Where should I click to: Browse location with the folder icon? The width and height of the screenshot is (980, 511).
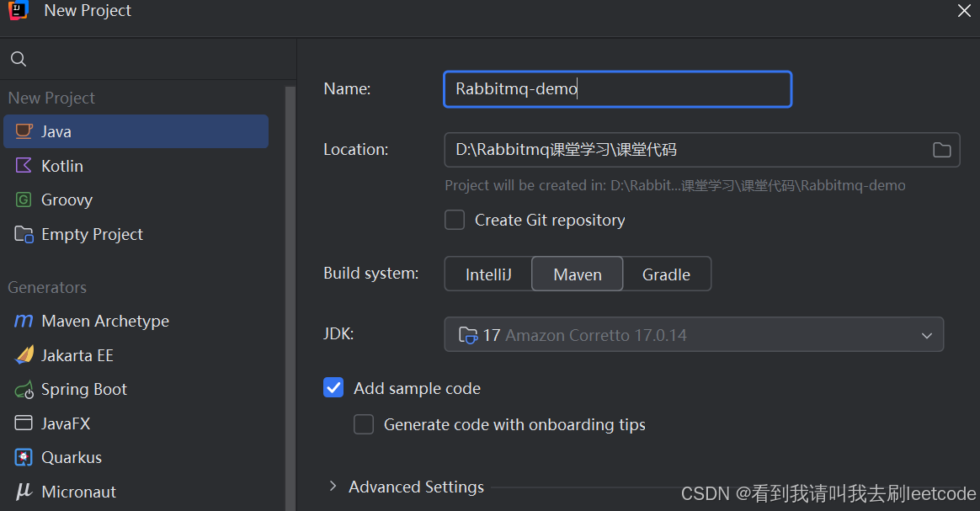point(942,150)
